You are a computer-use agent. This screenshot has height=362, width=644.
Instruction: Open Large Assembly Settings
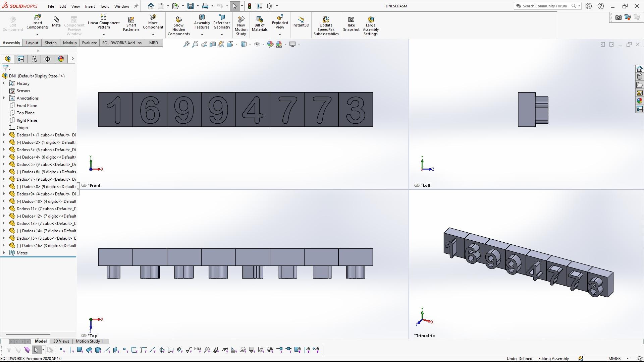(371, 26)
